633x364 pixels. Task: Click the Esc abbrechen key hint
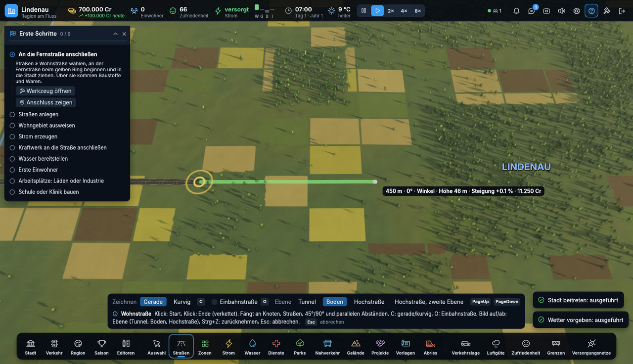(325, 322)
